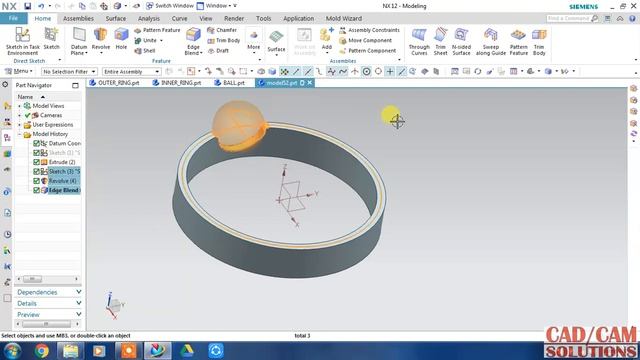Toggle the Edge Blend feature checkbox
The width and height of the screenshot is (640, 360).
click(36, 190)
